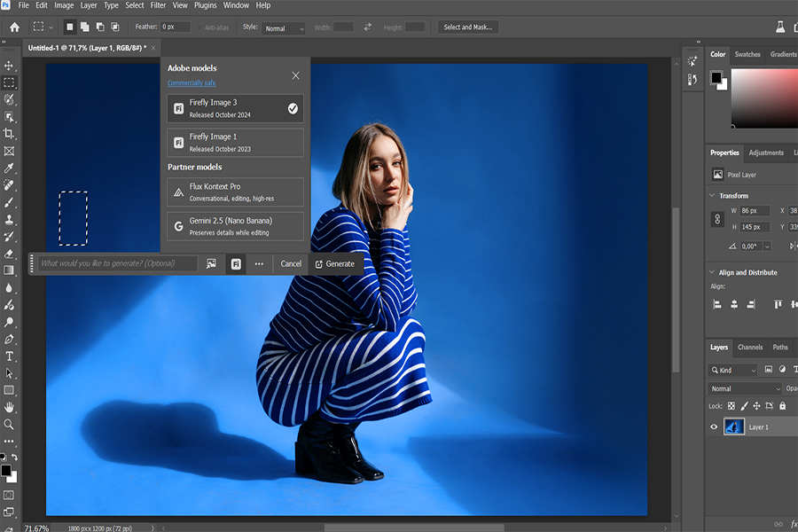This screenshot has width=798, height=532.
Task: Click the reference image icon in generate bar
Action: (x=211, y=263)
